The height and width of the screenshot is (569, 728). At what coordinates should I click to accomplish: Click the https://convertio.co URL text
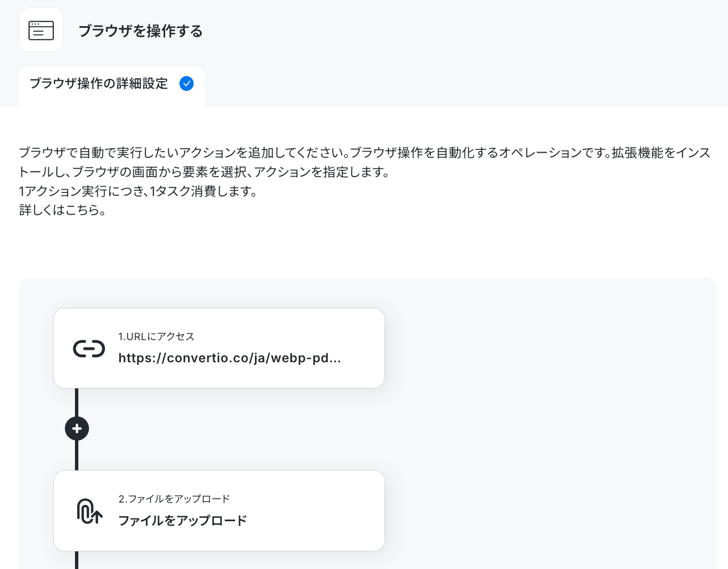229,358
